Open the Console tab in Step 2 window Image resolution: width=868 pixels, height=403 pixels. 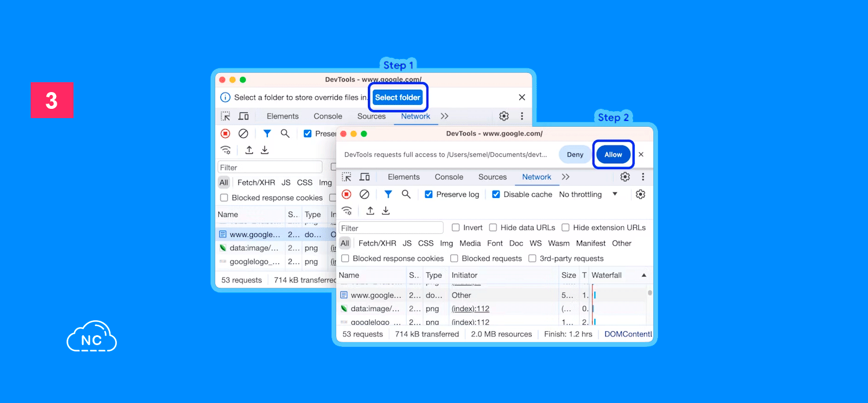[449, 177]
